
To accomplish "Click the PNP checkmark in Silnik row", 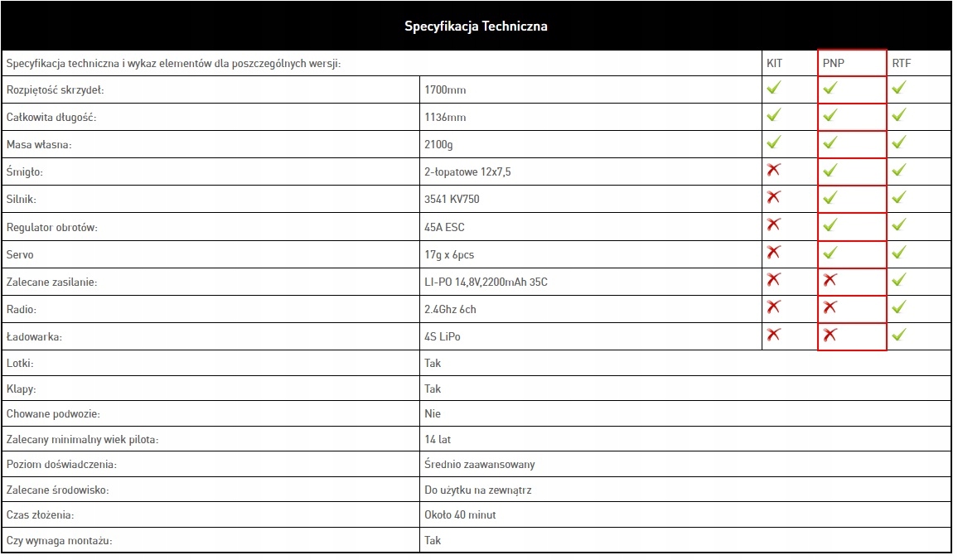I will (x=830, y=197).
